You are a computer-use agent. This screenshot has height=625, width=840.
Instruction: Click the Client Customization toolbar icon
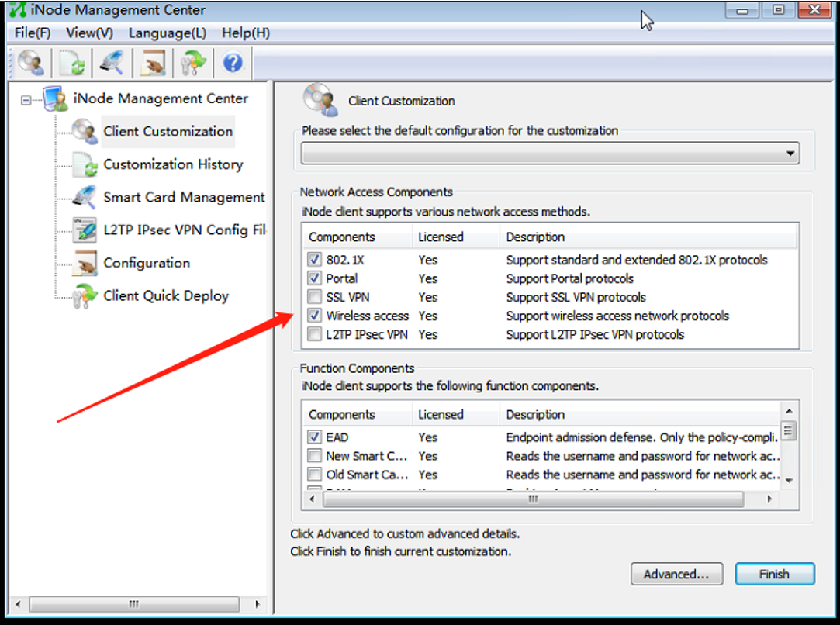(x=31, y=62)
